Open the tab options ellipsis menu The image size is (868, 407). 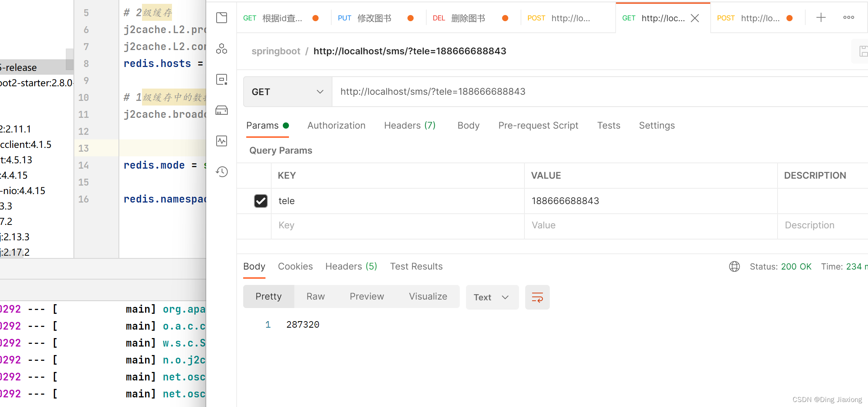pos(848,17)
